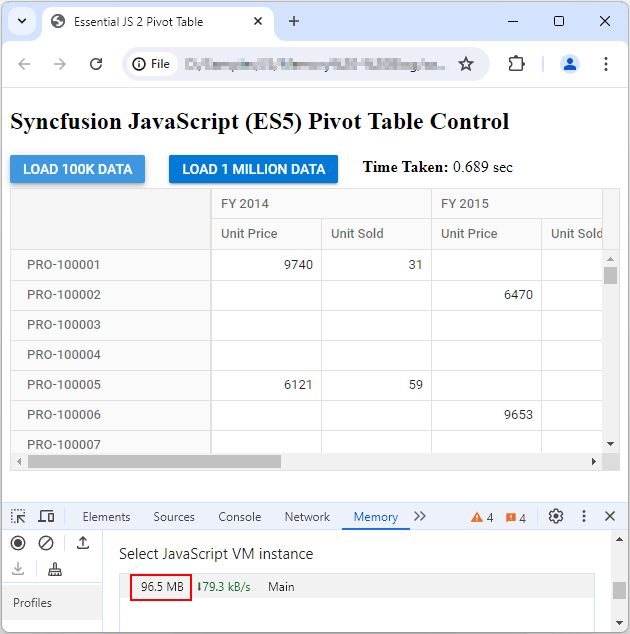This screenshot has width=630, height=634.
Task: Open the Chrome three-dot menu
Action: pos(606,64)
